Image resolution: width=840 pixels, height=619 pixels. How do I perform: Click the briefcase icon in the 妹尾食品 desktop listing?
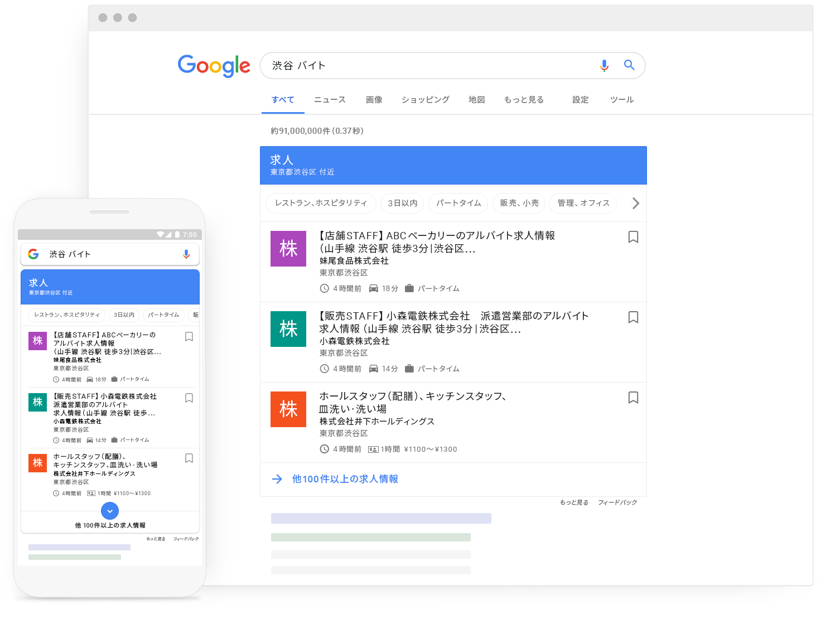pyautogui.click(x=409, y=288)
